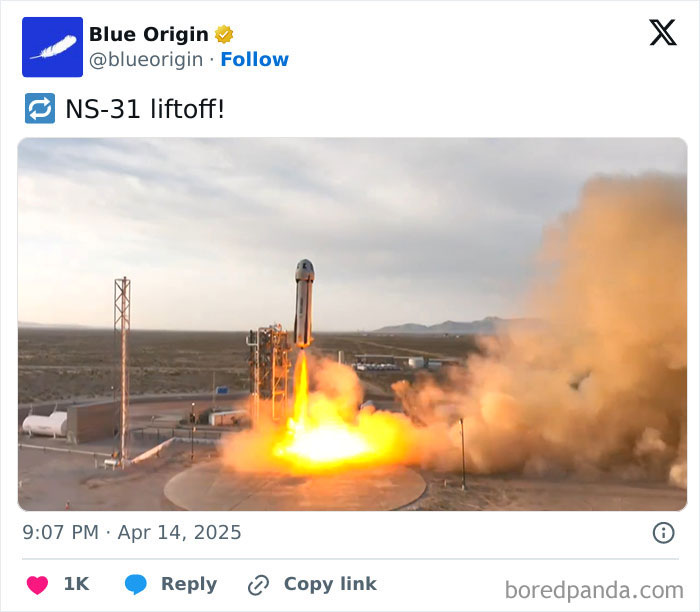Click the rocket in the launch photo
This screenshot has width=700, height=612.
pos(304,303)
